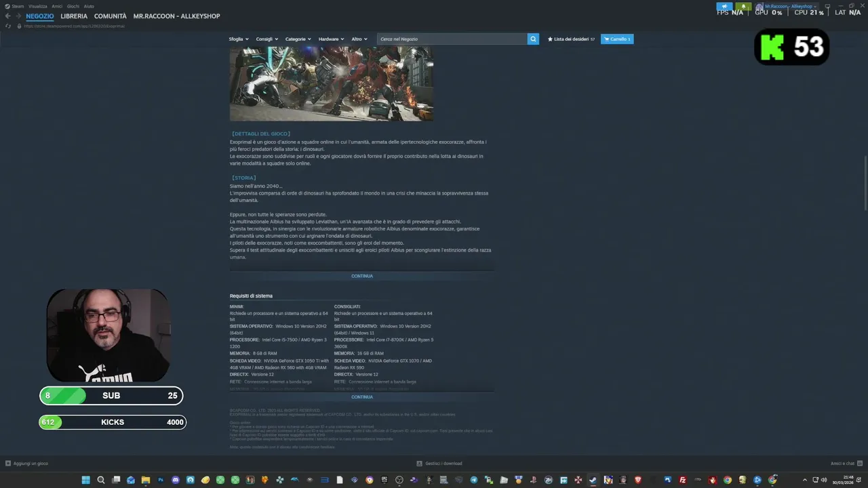Focus the 'Cerca nel Negozio' search field
The width and height of the screenshot is (868, 488).
point(452,39)
